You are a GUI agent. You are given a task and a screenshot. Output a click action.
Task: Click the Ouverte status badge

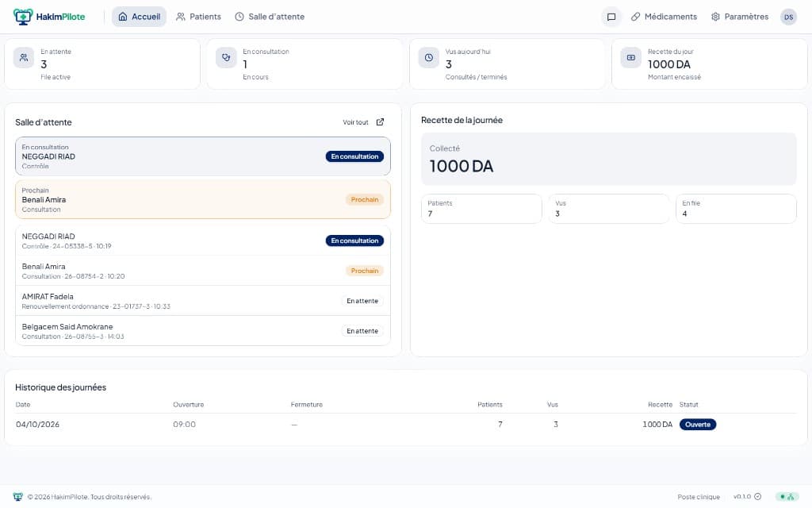click(698, 424)
